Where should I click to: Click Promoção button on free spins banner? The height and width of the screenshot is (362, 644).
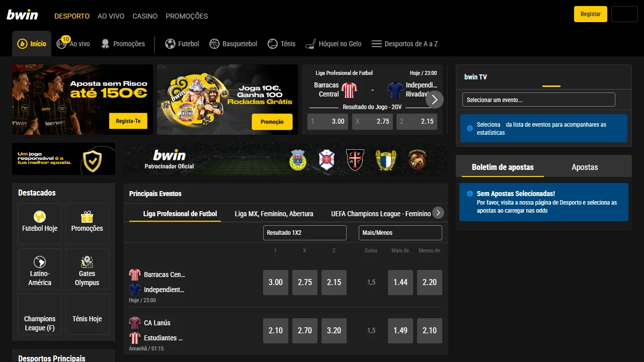272,122
